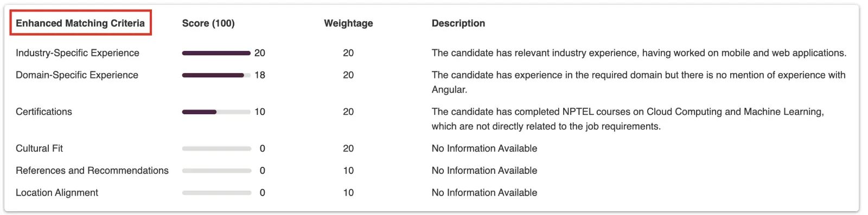The width and height of the screenshot is (868, 215).
Task: Select the Domain-Specific Experience row label
Action: click(77, 75)
